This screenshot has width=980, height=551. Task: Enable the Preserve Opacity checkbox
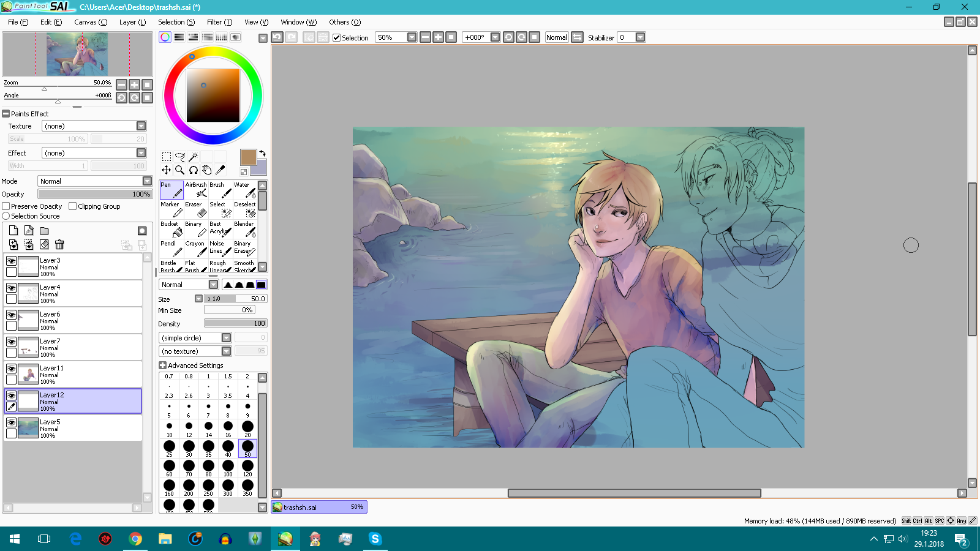pos(6,206)
